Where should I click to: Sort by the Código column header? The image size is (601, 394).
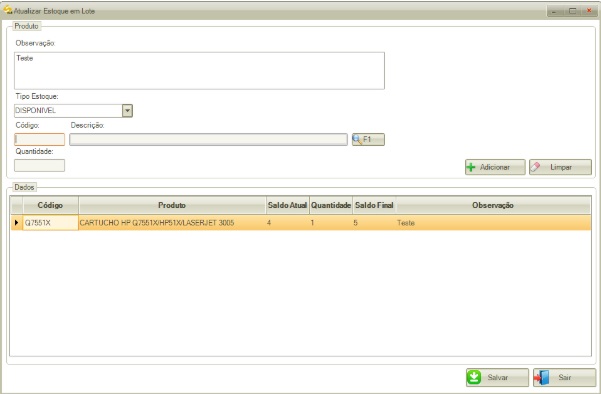tap(50, 205)
